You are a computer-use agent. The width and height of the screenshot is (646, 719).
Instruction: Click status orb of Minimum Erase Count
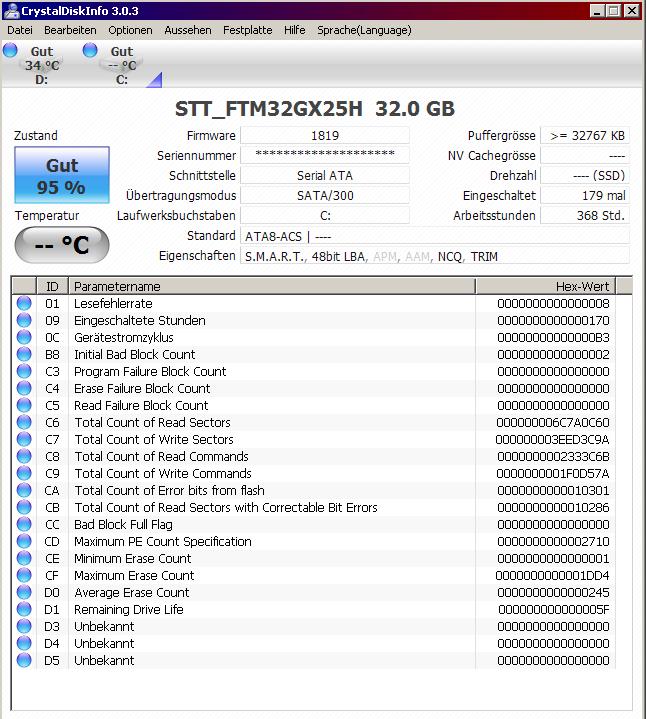24,558
